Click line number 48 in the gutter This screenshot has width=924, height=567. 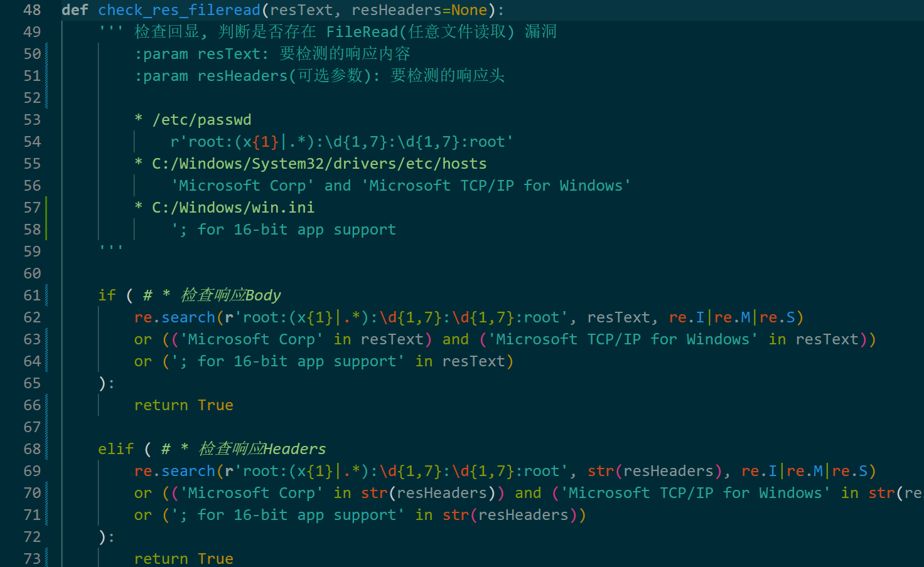32,10
